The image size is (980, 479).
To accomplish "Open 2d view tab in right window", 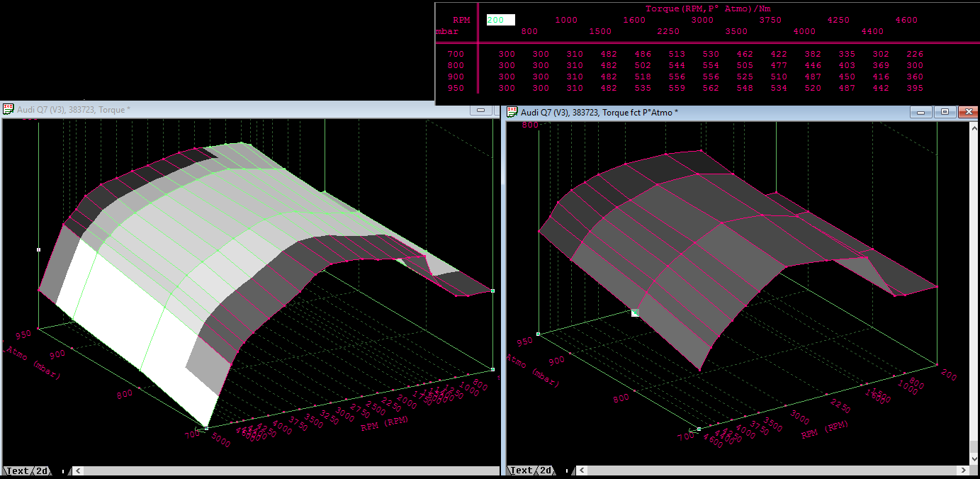I will click(x=548, y=470).
